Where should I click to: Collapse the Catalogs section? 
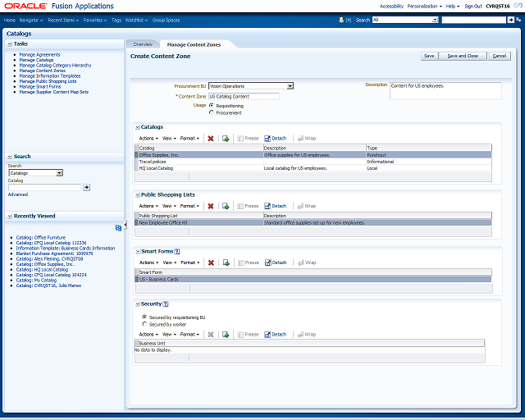point(138,127)
